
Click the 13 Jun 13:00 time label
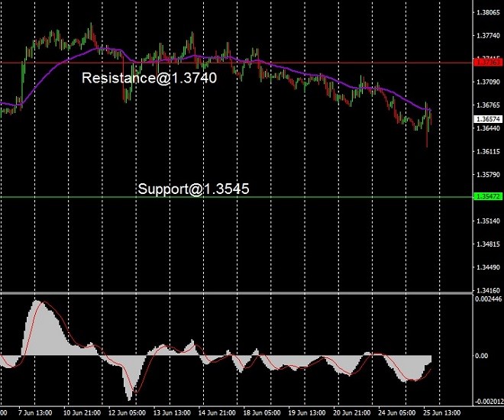pos(171,413)
